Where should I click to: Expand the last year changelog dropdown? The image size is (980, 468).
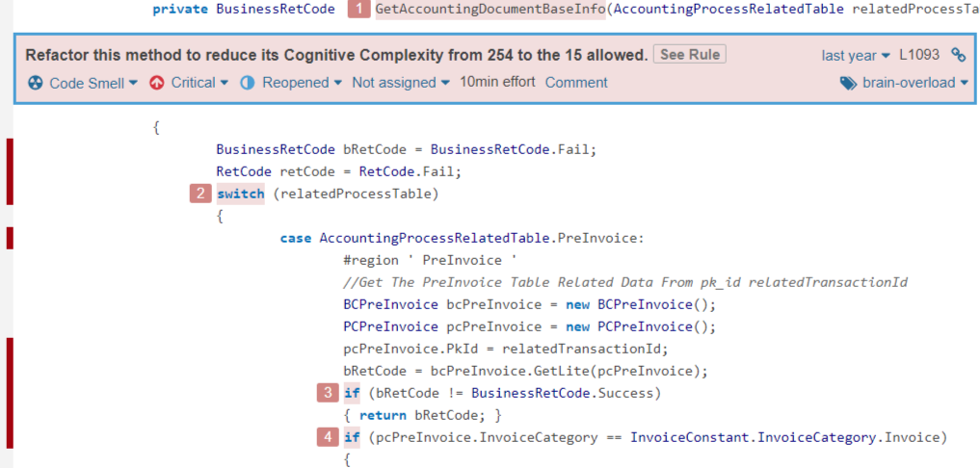856,56
